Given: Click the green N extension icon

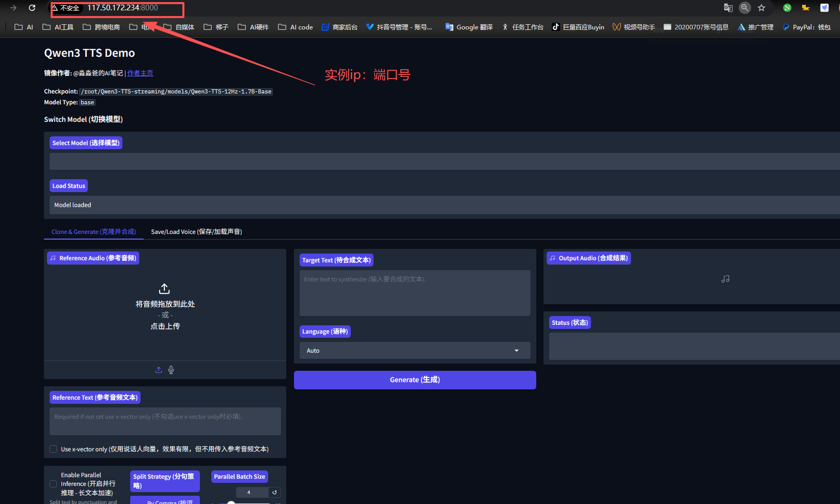Looking at the screenshot, I should point(787,8).
